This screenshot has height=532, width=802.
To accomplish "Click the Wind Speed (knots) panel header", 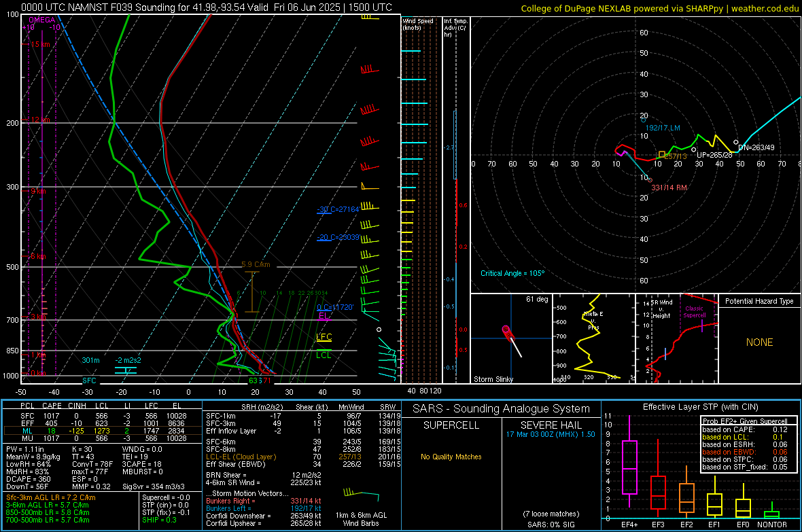I will click(418, 24).
